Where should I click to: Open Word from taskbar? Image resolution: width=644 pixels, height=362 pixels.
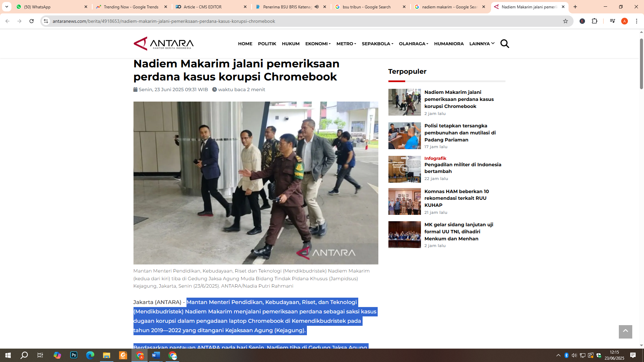(x=156, y=355)
